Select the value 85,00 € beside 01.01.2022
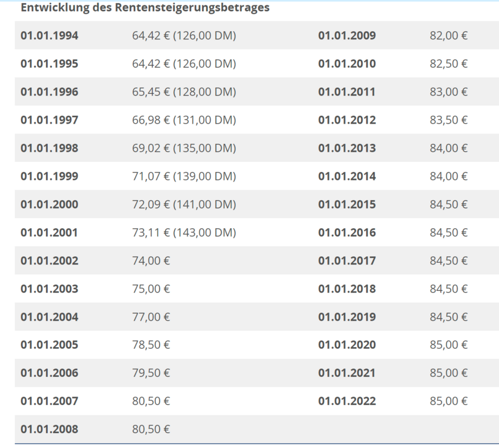 (449, 401)
